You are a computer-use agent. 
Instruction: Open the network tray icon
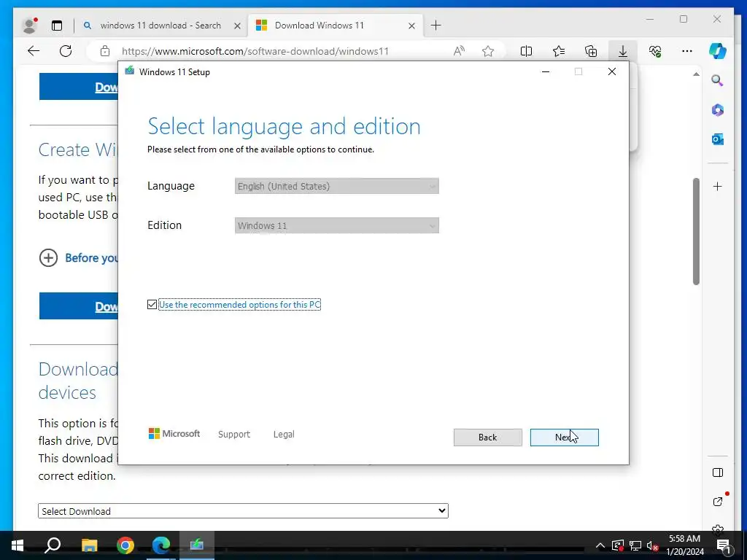pyautogui.click(x=635, y=545)
